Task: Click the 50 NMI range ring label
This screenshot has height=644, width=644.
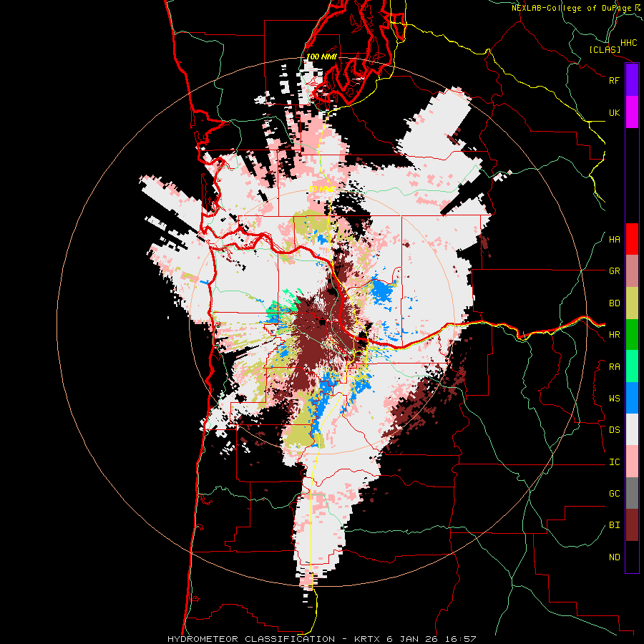Action: point(321,189)
